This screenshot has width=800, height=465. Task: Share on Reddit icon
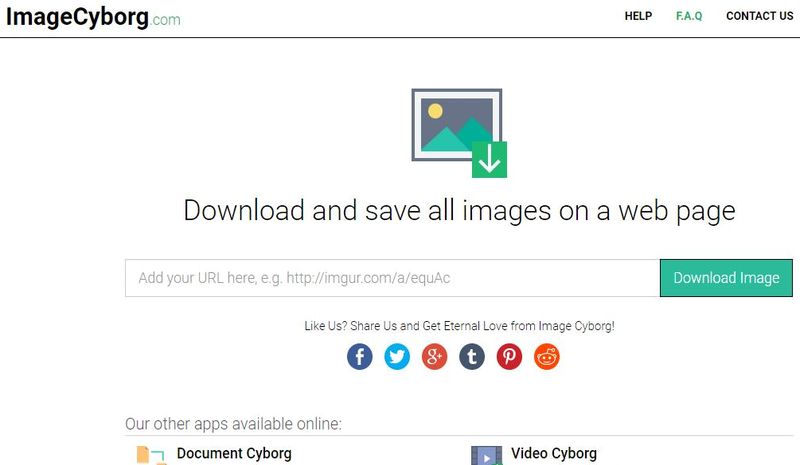pyautogui.click(x=546, y=356)
